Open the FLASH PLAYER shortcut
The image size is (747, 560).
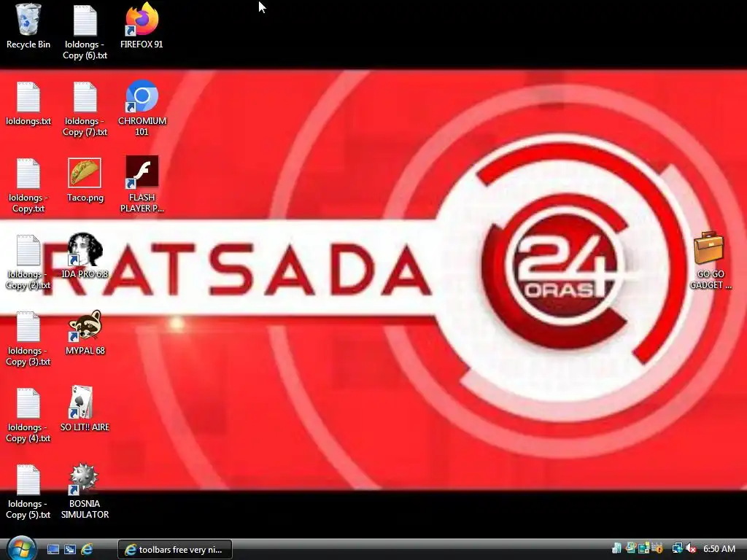[142, 184]
